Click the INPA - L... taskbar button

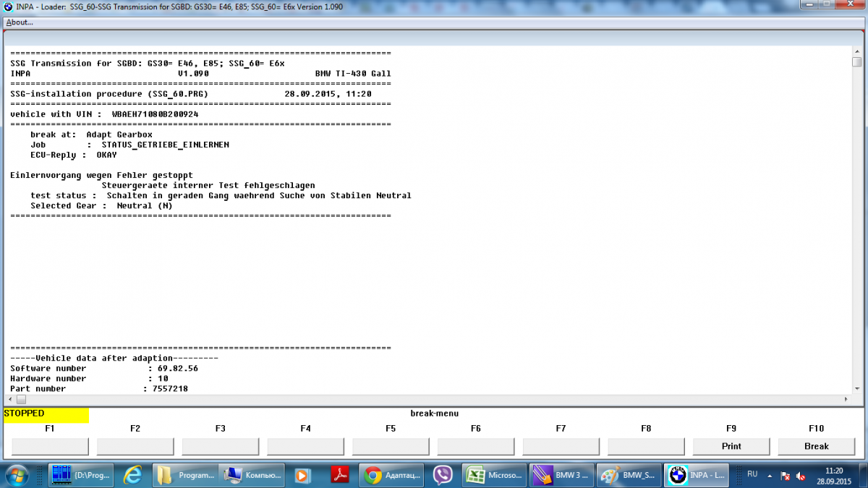point(697,475)
